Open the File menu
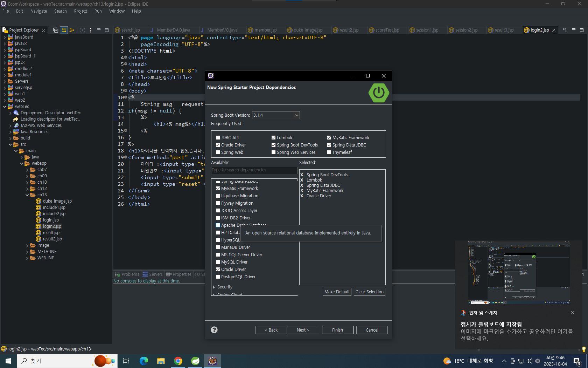This screenshot has width=588, height=368. (x=6, y=11)
